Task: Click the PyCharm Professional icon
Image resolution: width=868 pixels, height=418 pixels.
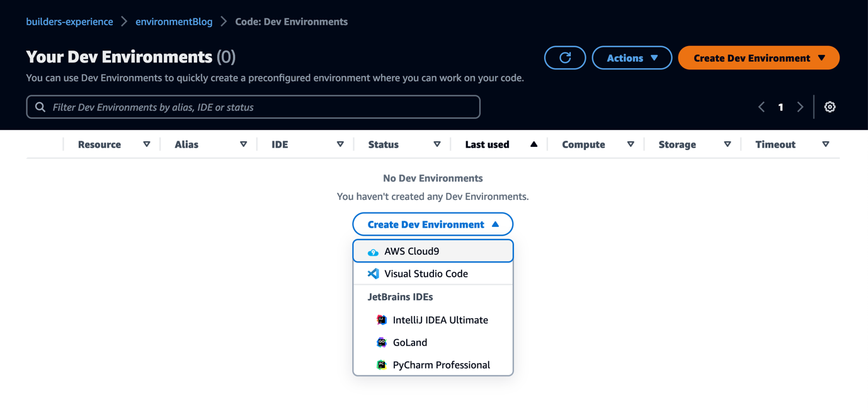Action: coord(382,364)
